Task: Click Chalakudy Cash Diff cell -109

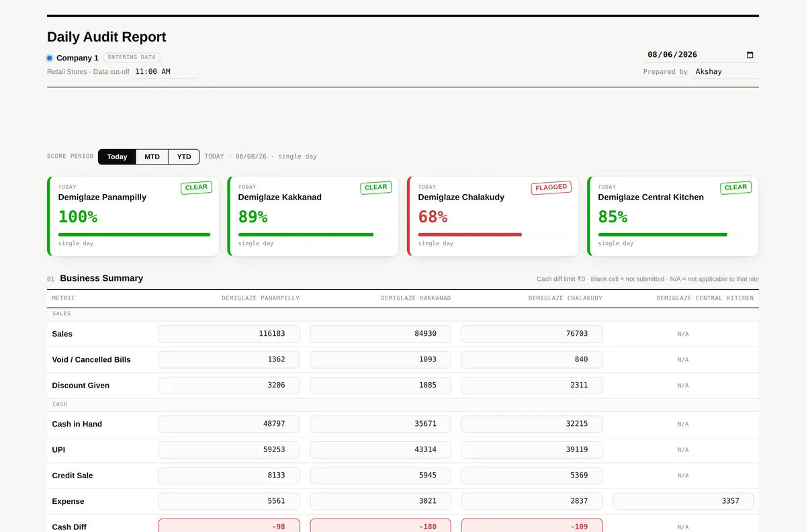Action: (532, 526)
